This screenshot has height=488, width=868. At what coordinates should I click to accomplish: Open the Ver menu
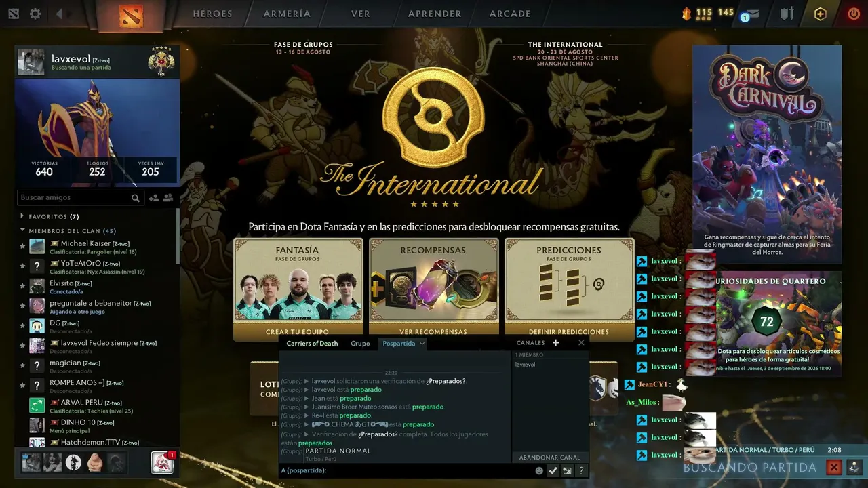click(361, 14)
